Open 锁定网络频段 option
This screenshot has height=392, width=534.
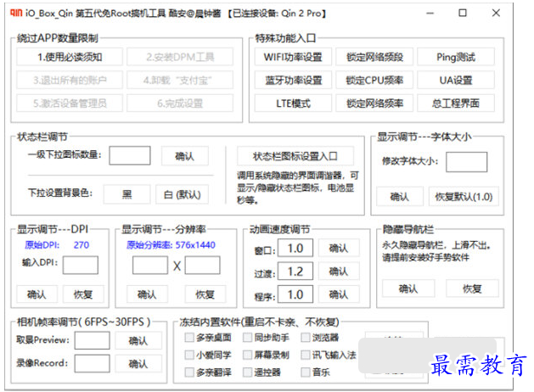tap(374, 57)
